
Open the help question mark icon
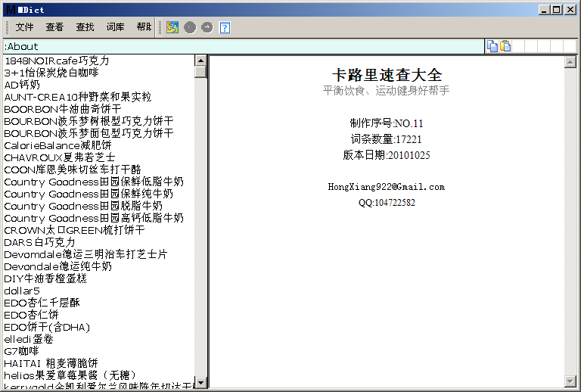225,27
